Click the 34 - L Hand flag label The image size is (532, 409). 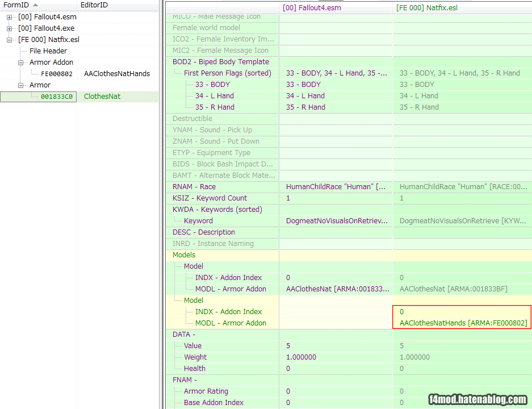[215, 95]
